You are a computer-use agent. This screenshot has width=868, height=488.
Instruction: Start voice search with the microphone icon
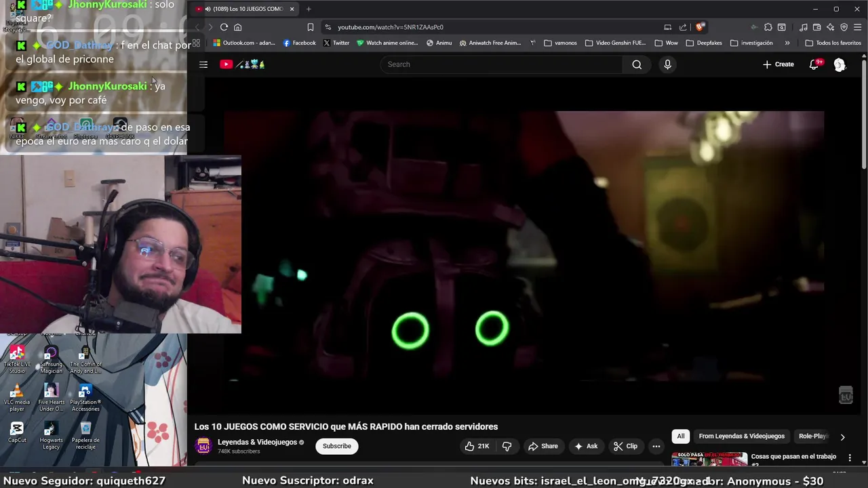tap(667, 64)
